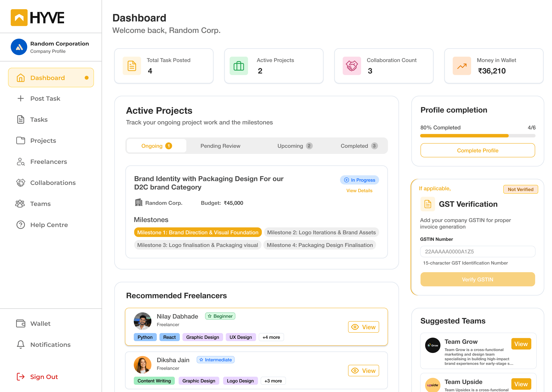Click the Notifications bell icon
552x392 pixels.
[21, 344]
